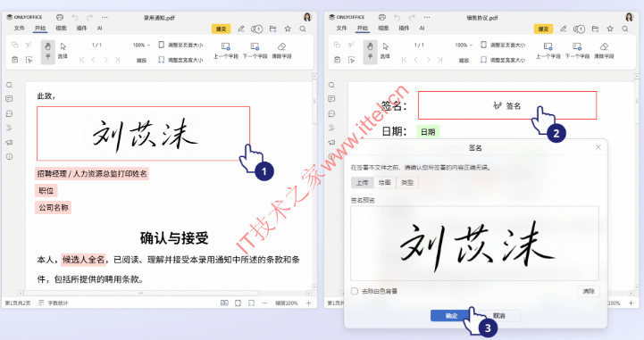Screen dimensions: 644x340
Task: Open header search magnifier in 录用通知.pdf window
Action: point(303,29)
